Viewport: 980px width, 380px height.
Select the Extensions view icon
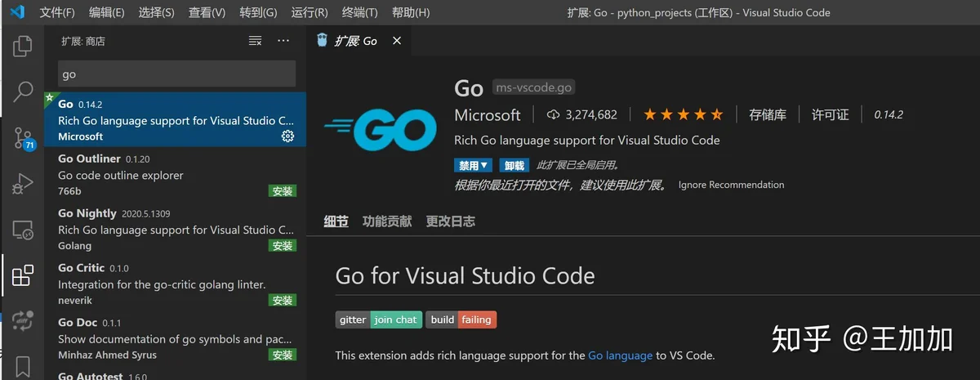click(23, 275)
